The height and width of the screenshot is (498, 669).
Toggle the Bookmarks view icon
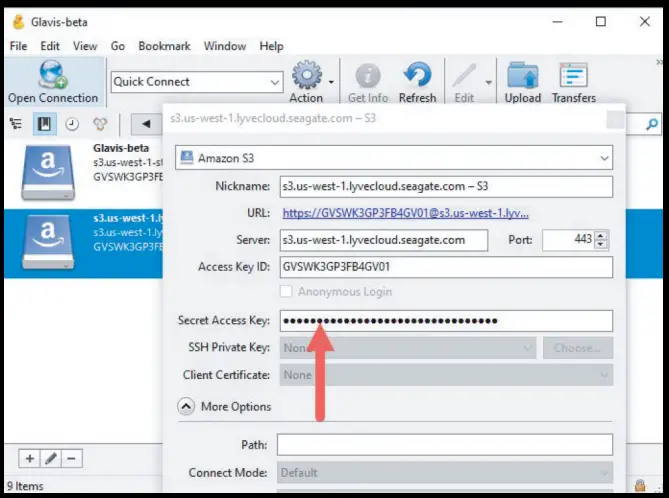tap(44, 124)
